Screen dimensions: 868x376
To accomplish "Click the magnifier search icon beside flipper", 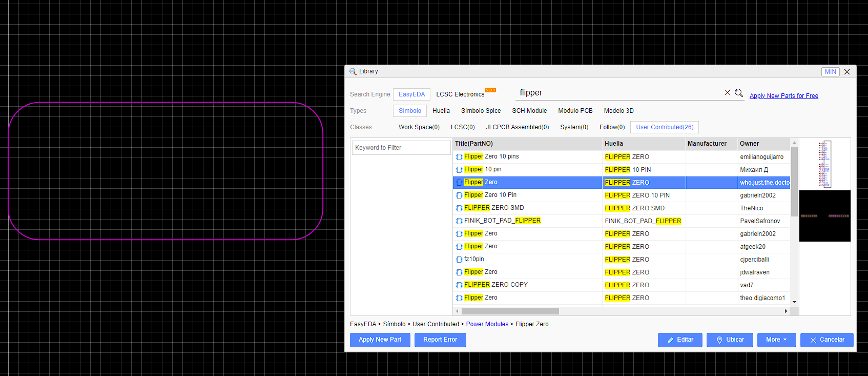I will (739, 93).
